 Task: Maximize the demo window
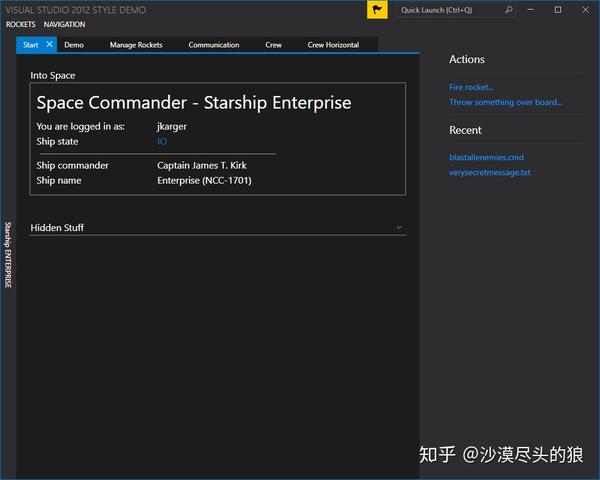click(x=558, y=10)
